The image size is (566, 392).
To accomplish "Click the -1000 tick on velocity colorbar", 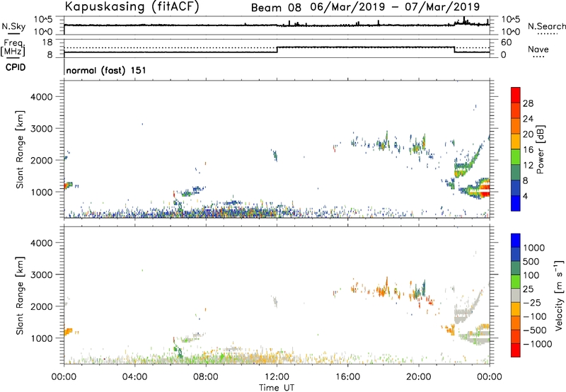I will click(x=537, y=344).
